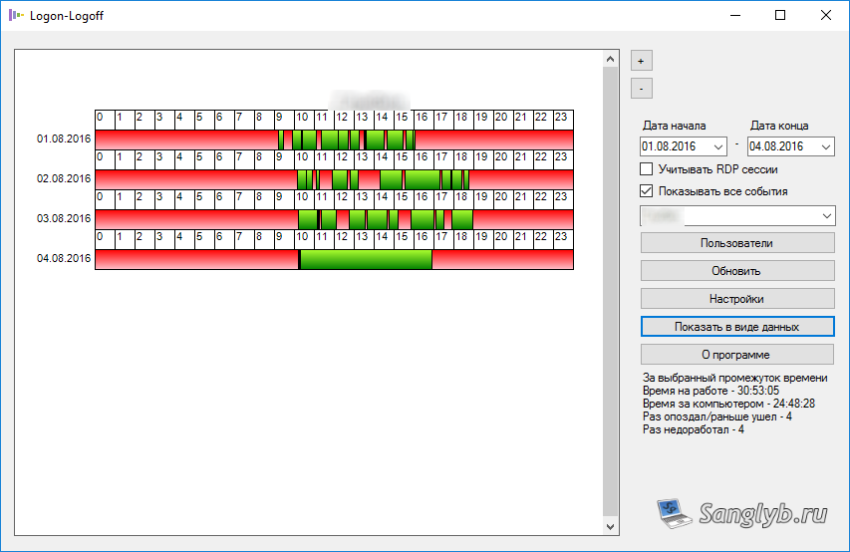Image resolution: width=850 pixels, height=552 pixels.
Task: Uncheck 'Показывать все события' checkbox
Action: click(x=646, y=191)
